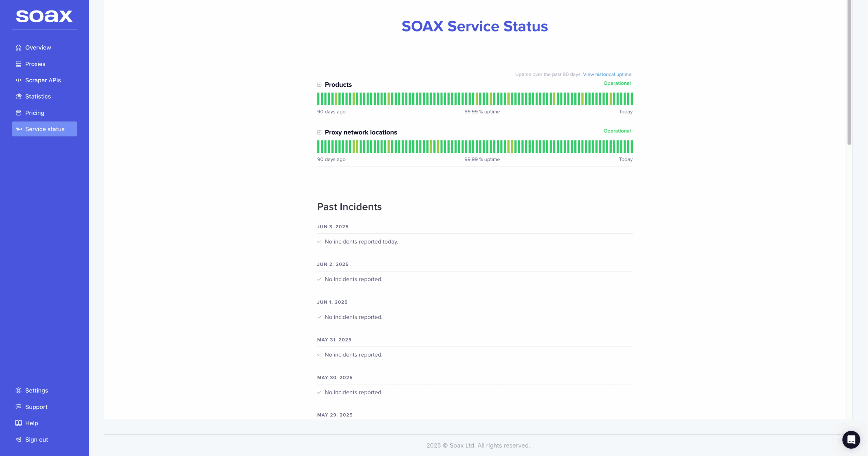The image size is (868, 456).
Task: Click the Products group title
Action: (338, 85)
